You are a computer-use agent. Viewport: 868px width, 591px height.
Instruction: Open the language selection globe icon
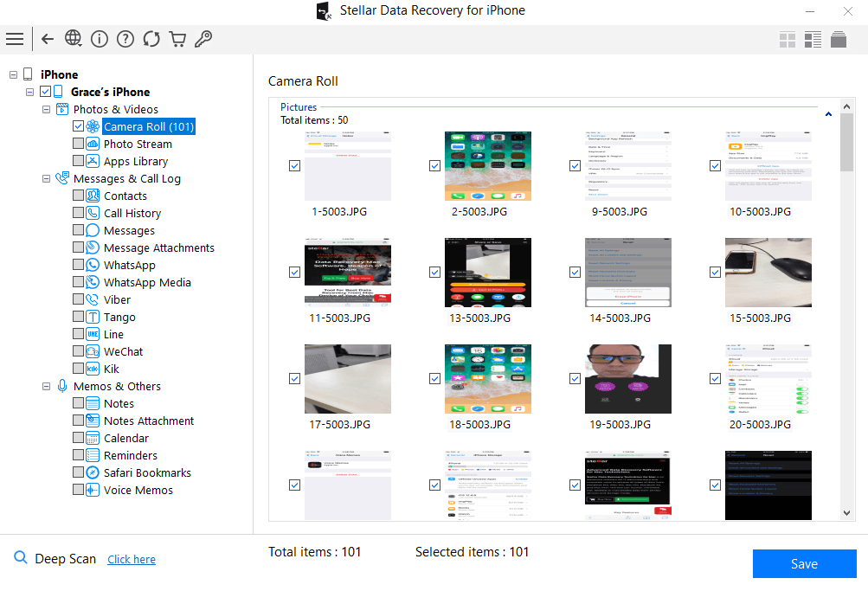click(x=74, y=39)
